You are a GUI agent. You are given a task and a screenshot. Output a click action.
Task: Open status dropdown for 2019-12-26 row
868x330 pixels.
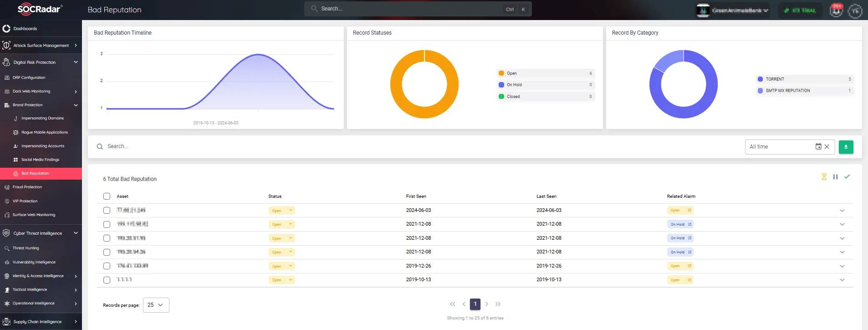[282, 266]
